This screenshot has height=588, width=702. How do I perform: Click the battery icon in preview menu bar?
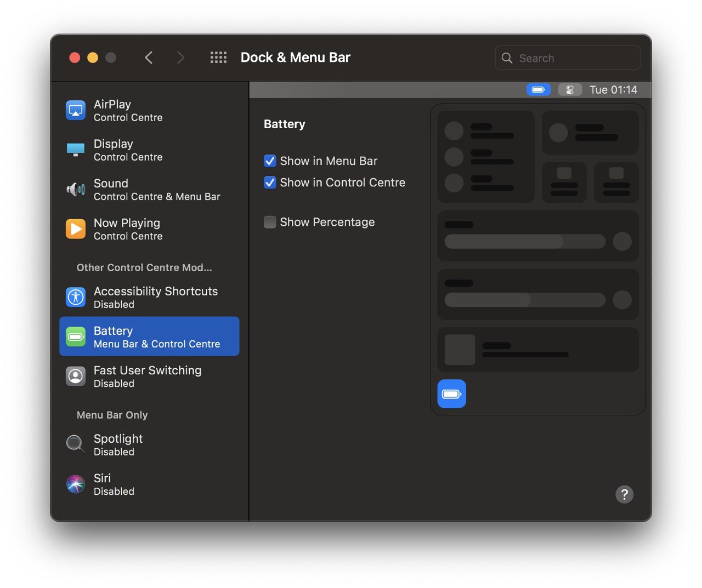click(x=539, y=90)
